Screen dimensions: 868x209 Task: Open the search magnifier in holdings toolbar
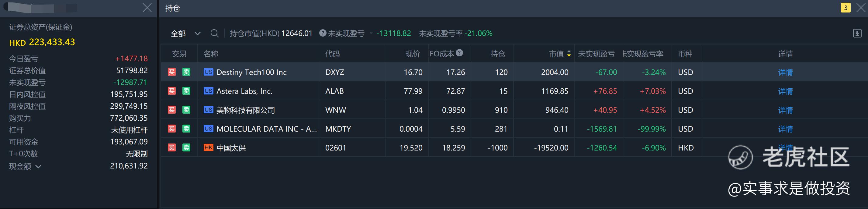pos(214,33)
